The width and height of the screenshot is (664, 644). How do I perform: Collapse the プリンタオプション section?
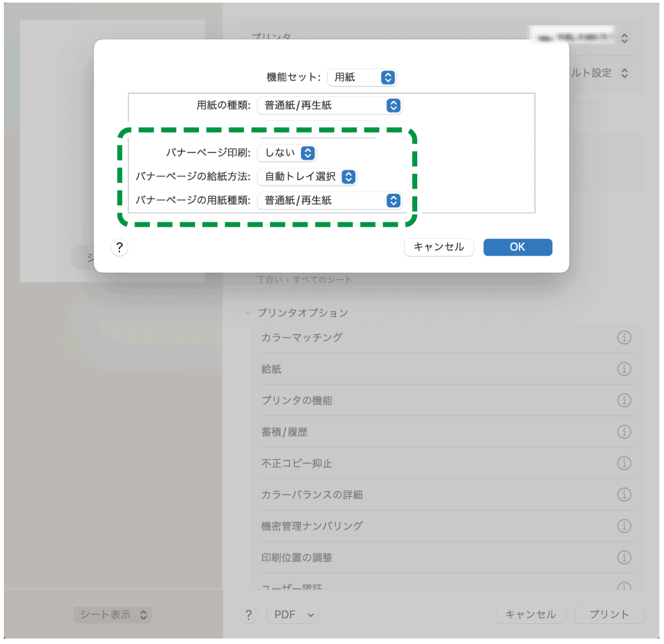point(249,313)
